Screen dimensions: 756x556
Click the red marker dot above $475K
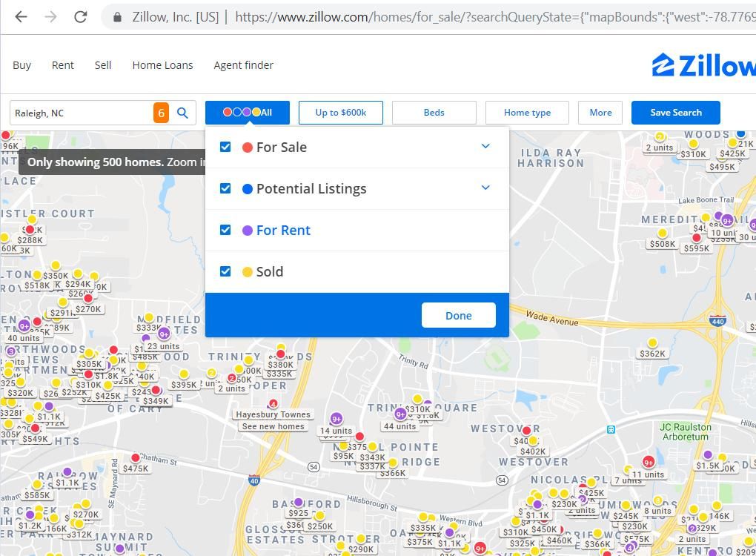click(x=136, y=457)
